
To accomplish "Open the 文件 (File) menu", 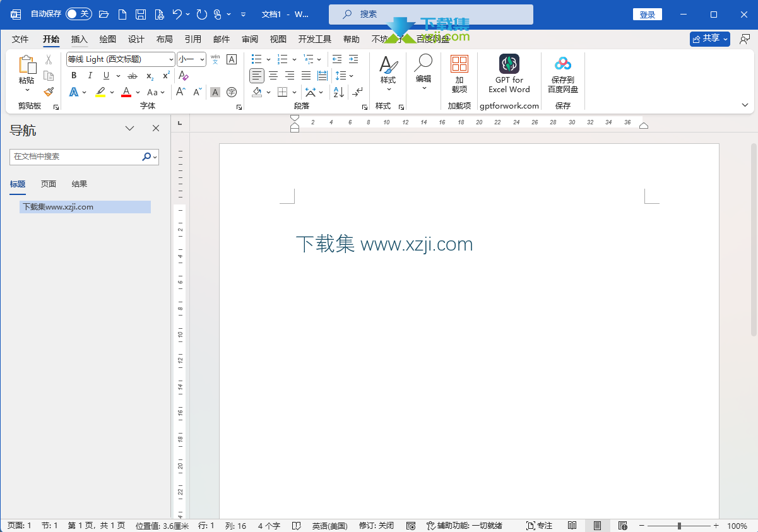I will click(20, 39).
